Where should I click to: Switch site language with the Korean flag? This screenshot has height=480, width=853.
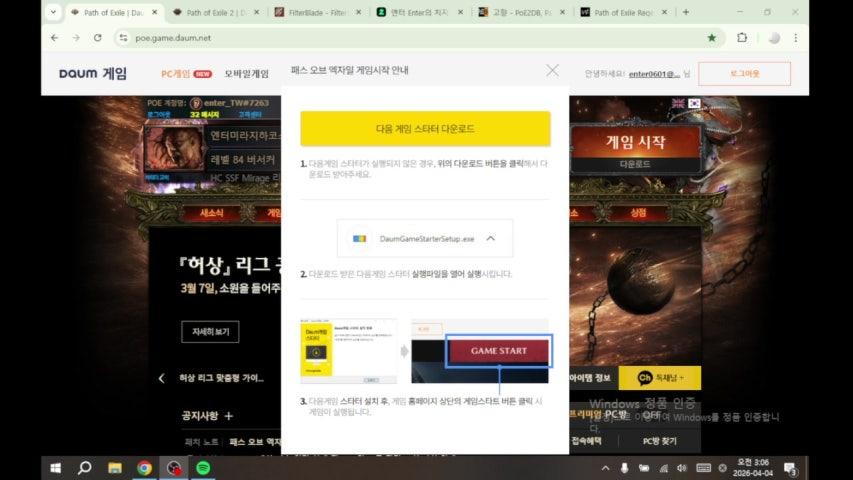(694, 103)
